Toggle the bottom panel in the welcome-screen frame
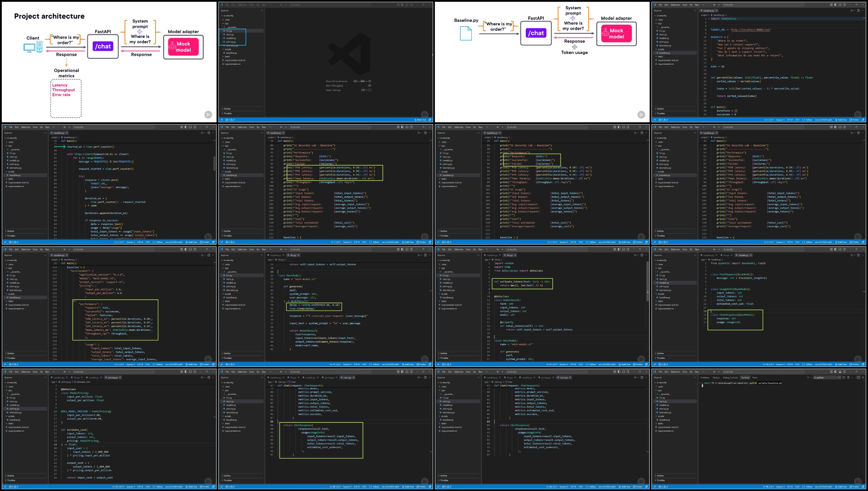 point(407,5)
